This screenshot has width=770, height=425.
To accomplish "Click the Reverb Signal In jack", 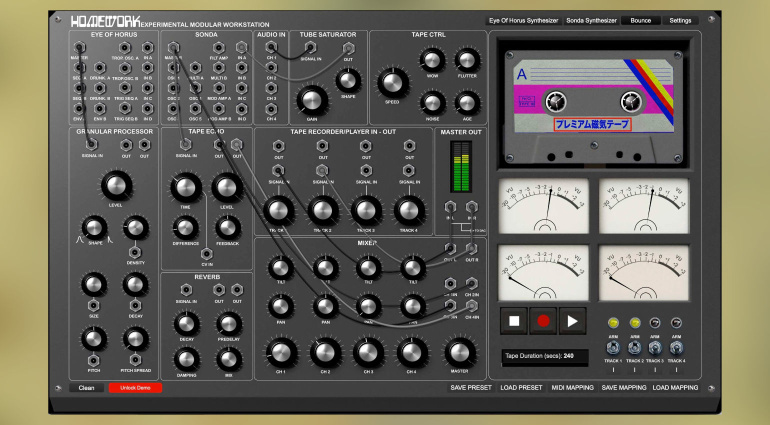I will coord(186,290).
